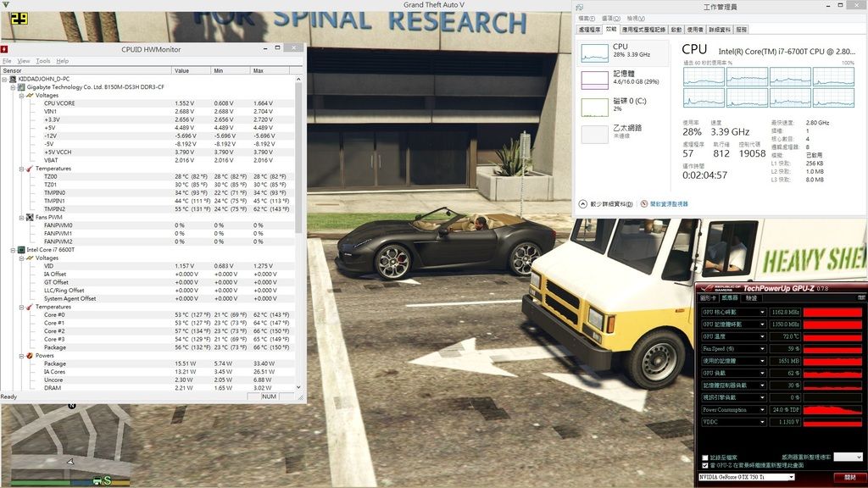The height and width of the screenshot is (488, 868).
Task: Select the 記憶體 memory graph in Task Manager
Action: (594, 80)
